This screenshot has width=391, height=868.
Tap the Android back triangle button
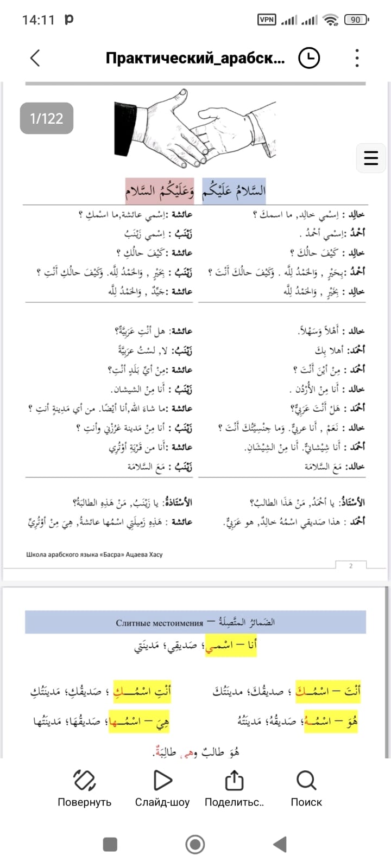coord(280,844)
